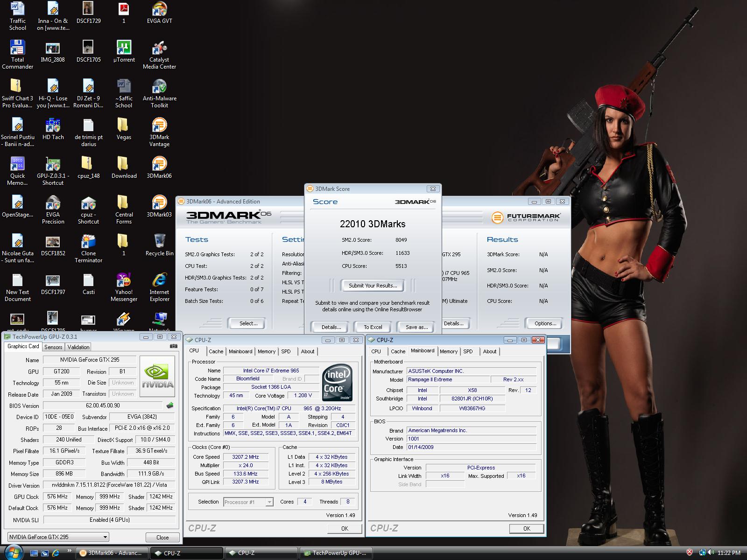
Task: Open SPD tab in left CPU-Z window
Action: click(x=286, y=351)
